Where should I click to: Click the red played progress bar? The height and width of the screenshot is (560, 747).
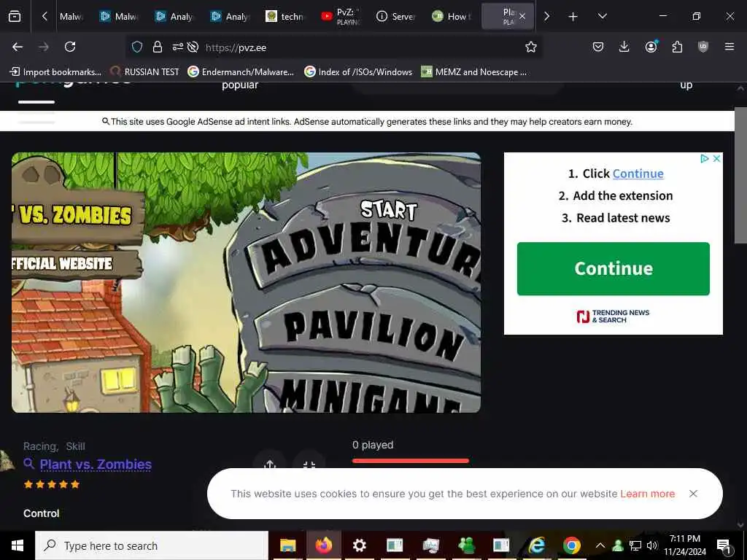coord(411,461)
